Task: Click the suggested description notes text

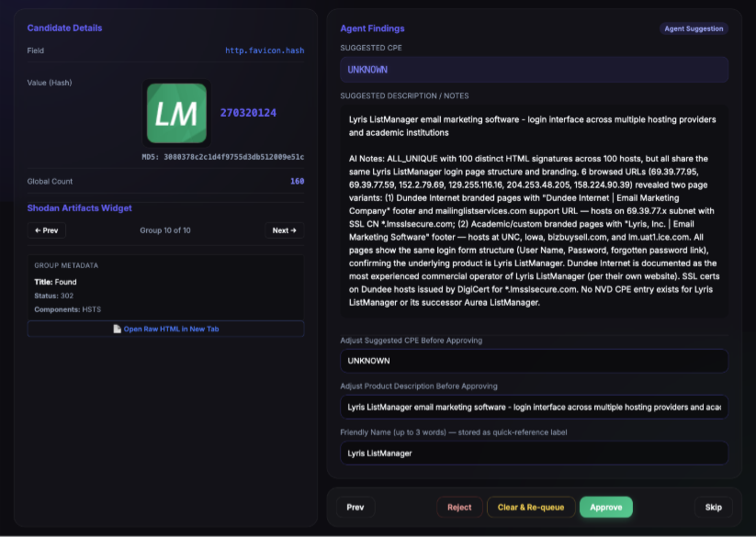Action: pyautogui.click(x=534, y=211)
